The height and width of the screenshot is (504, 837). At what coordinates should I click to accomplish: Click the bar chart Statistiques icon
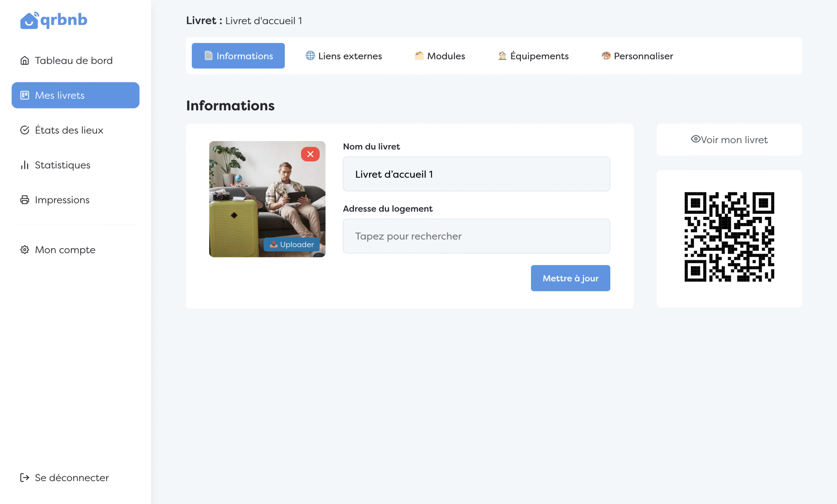click(25, 165)
